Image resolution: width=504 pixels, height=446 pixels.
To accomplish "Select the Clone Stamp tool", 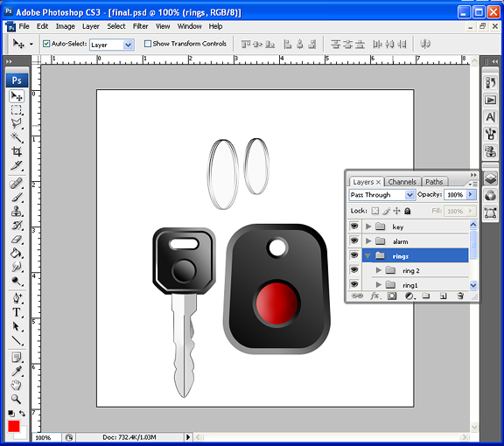I will 17,212.
